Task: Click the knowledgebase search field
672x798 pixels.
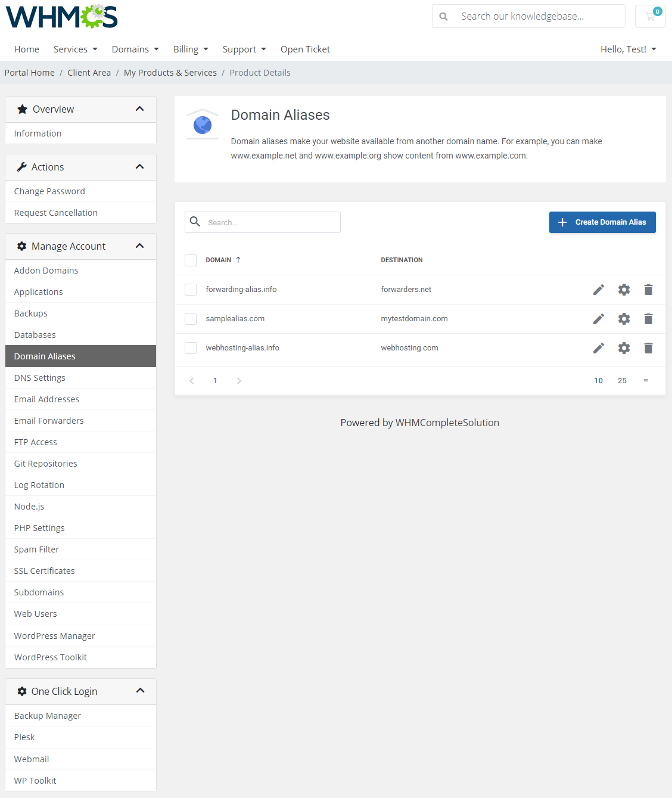Action: coord(536,16)
